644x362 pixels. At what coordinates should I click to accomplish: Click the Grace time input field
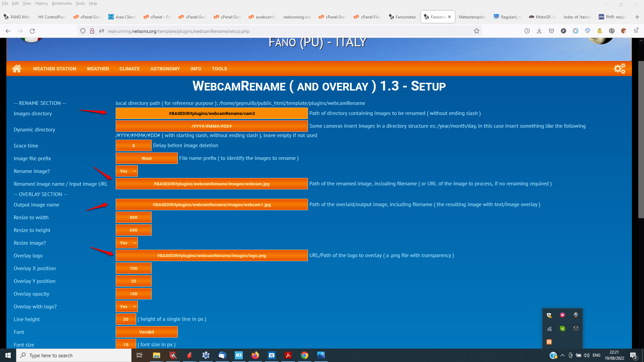133,145
